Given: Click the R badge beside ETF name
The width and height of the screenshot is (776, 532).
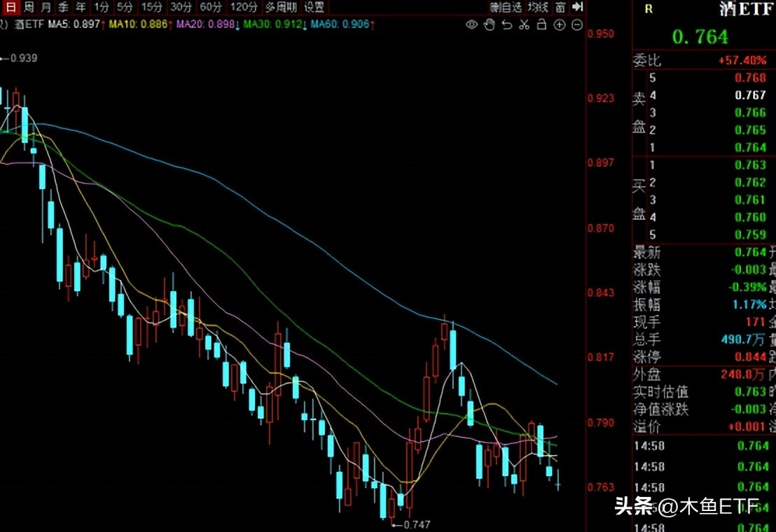Looking at the screenshot, I should click(x=649, y=9).
